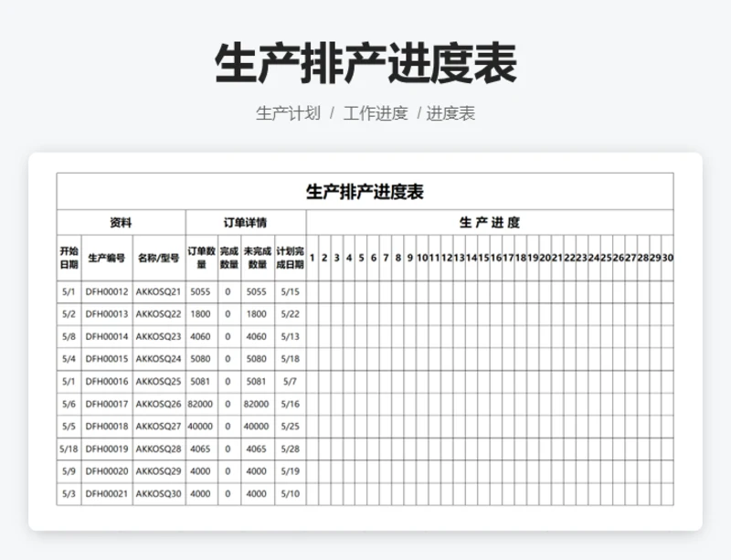Viewport: 731px width, 560px height.
Task: Select model name AKKOSQ30
Action: [158, 494]
